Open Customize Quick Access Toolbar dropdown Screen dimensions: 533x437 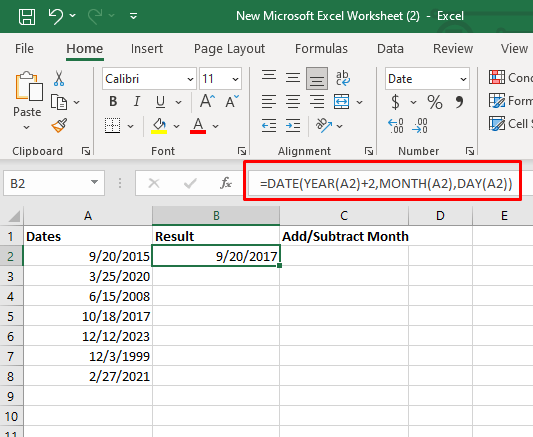tap(134, 16)
